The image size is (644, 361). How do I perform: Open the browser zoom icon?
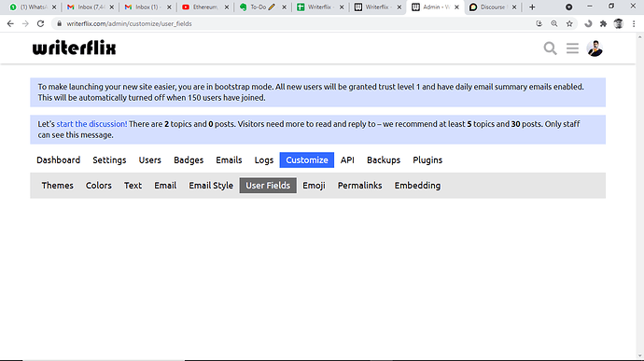(x=554, y=24)
